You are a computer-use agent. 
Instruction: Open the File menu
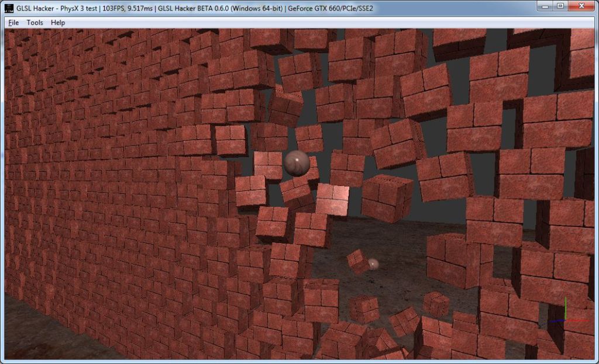[13, 23]
